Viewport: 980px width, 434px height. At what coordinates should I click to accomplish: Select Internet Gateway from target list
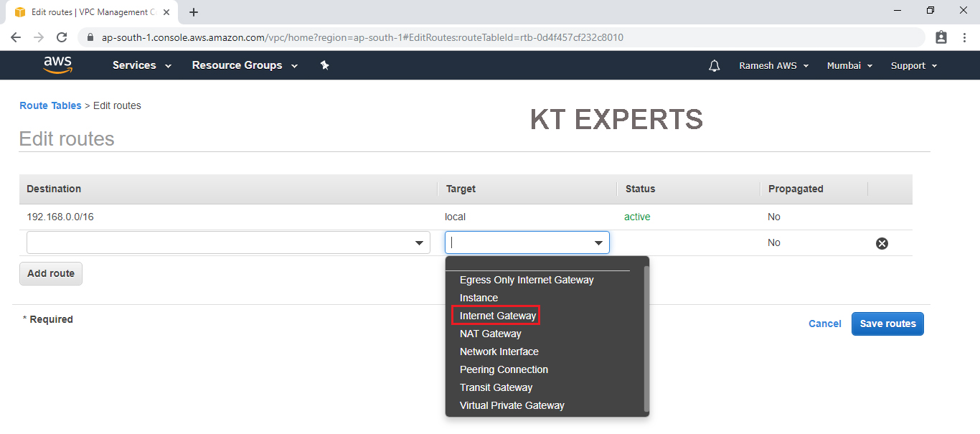pos(497,316)
